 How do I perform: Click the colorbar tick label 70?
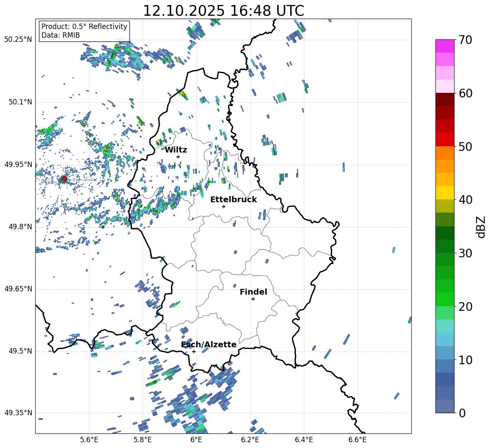pos(465,40)
